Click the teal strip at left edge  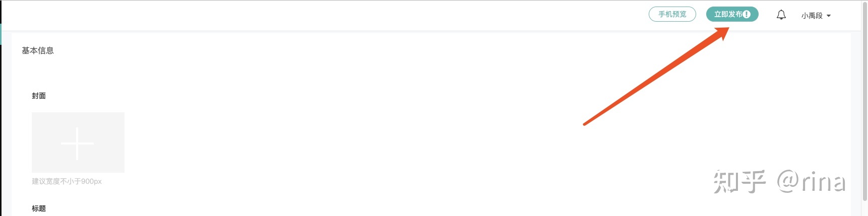(1, 34)
